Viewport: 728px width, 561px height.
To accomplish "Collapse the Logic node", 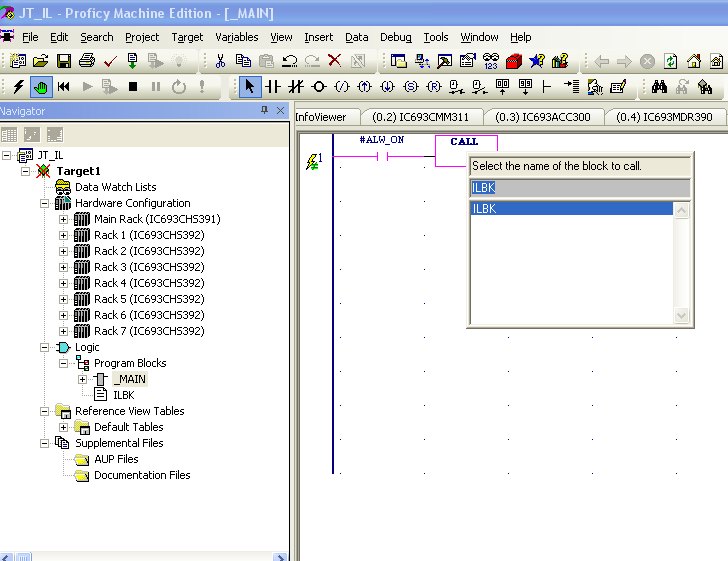I will [44, 347].
